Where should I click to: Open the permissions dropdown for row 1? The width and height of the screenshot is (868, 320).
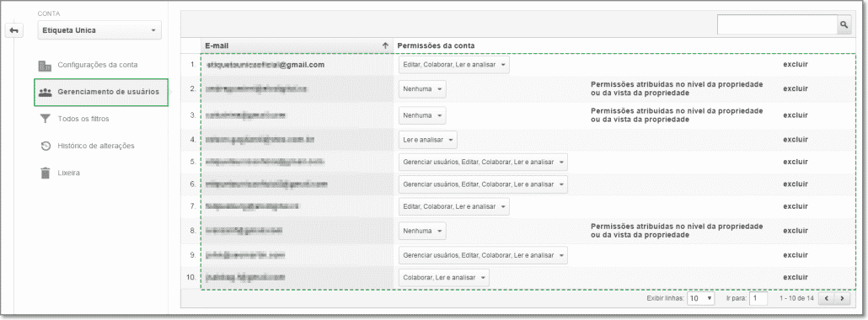tap(454, 65)
